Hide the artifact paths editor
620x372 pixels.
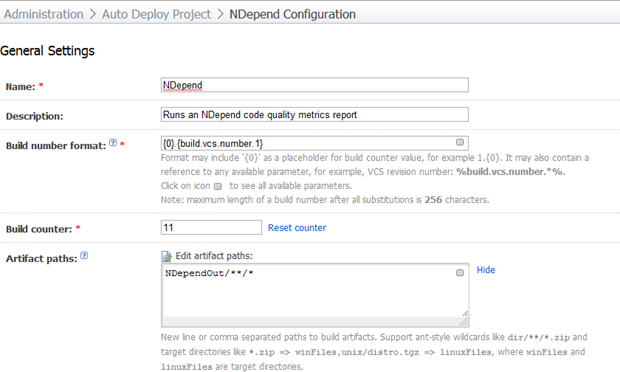(486, 270)
